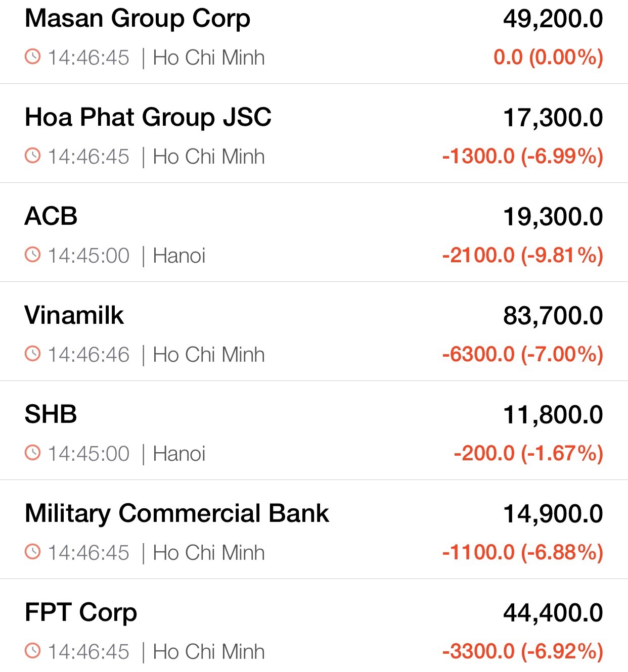Open FPT Corp stock entry
Viewport: 628px width, 672px height.
coord(81,613)
